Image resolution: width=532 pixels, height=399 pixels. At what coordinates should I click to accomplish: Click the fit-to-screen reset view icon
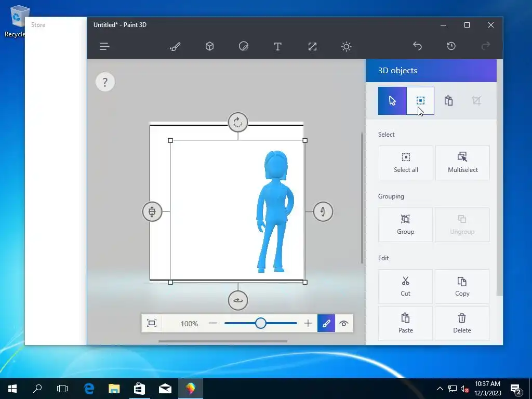[152, 323]
